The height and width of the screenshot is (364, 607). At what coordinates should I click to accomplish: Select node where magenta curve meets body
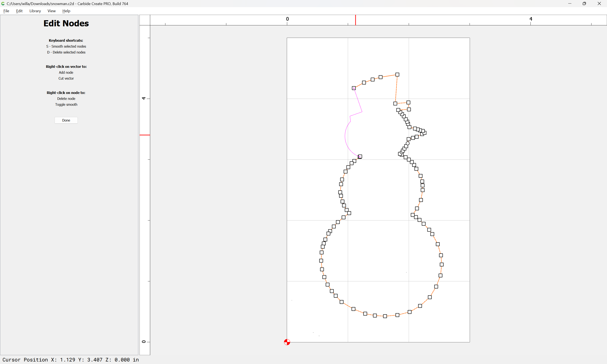point(360,157)
